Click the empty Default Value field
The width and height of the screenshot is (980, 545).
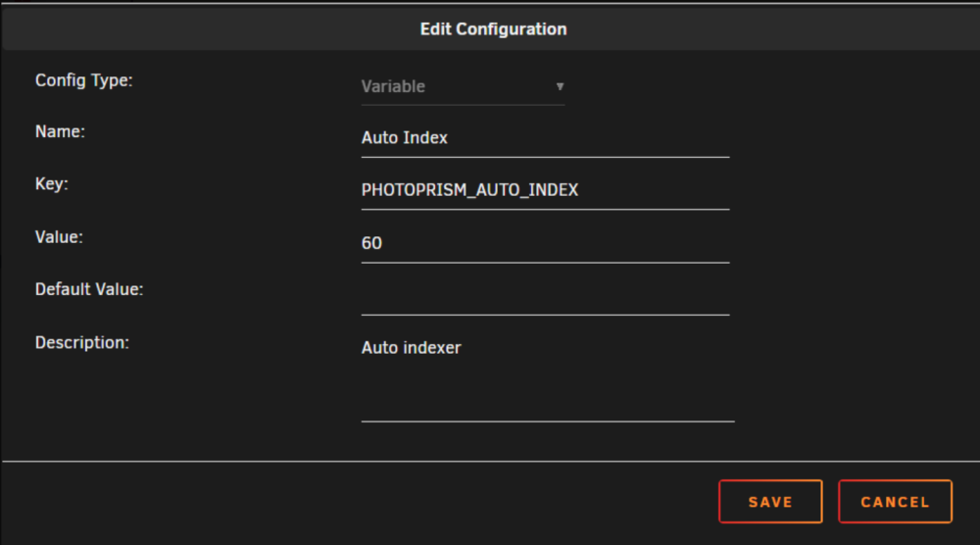coord(545,296)
